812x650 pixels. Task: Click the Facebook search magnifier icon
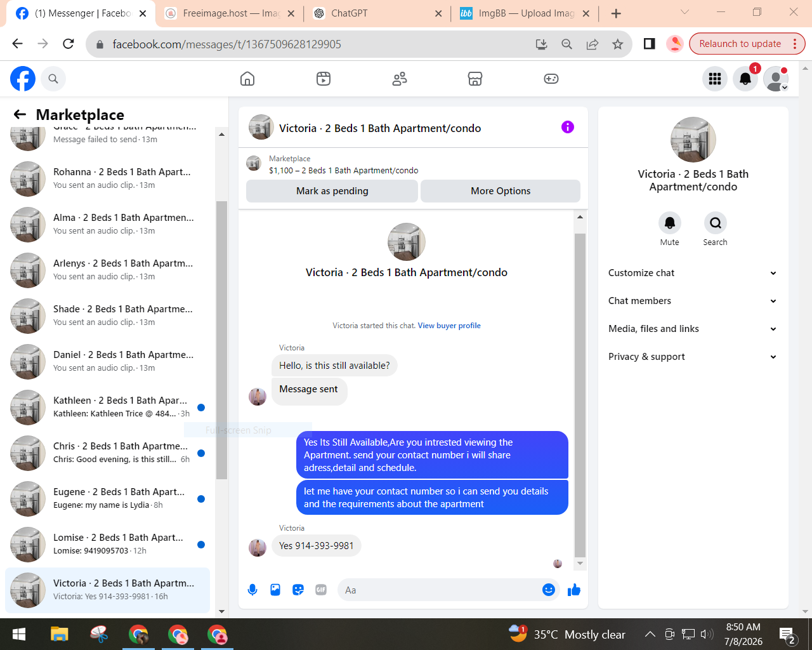point(53,79)
